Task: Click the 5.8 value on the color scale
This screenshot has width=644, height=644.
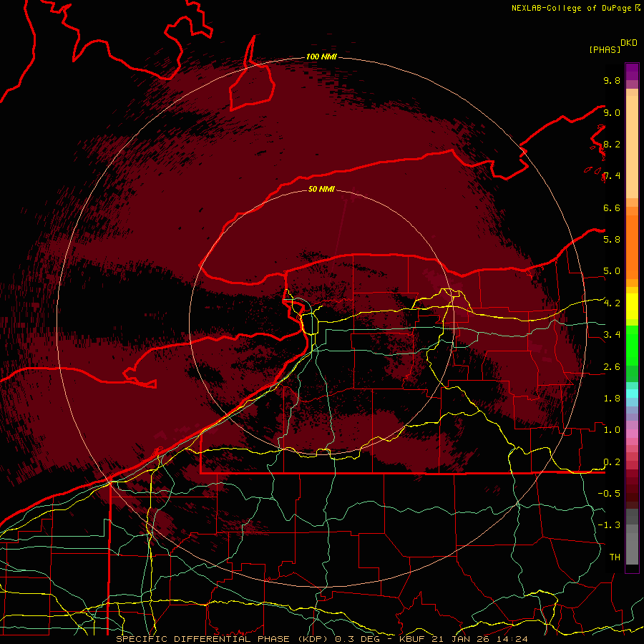Action: point(612,240)
